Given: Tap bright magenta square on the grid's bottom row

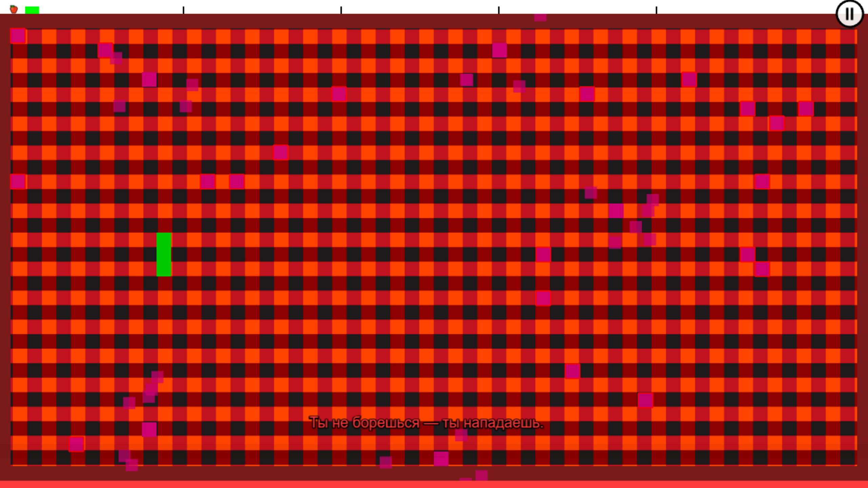Looking at the screenshot, I should click(441, 458).
